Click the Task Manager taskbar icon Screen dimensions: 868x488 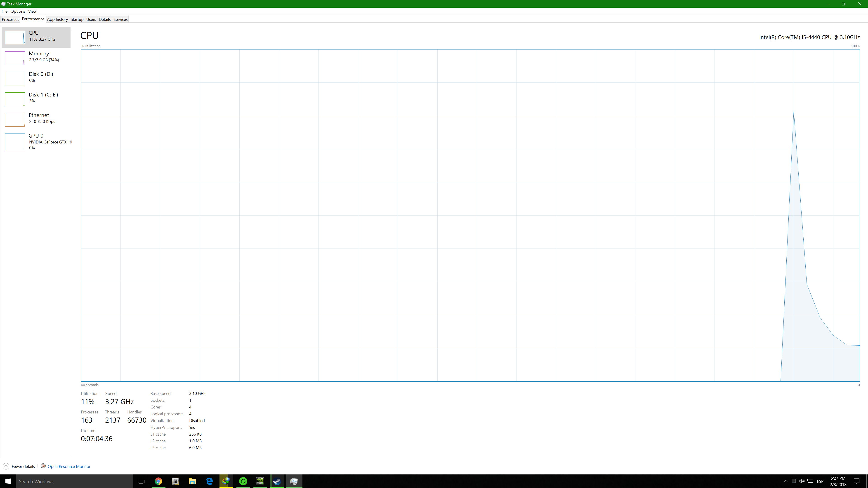(294, 481)
